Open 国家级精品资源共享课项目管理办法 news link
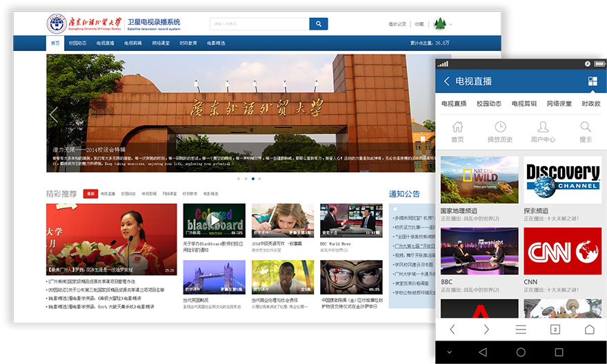Image resolution: width=607 pixels, height=364 pixels. click(x=91, y=281)
